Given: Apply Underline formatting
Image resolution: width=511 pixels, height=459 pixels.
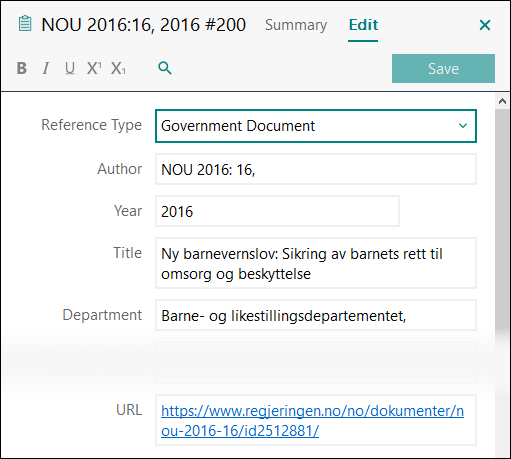Looking at the screenshot, I should [x=70, y=68].
